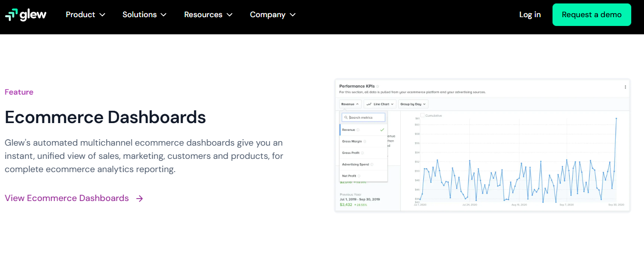Select Net Profit in metrics list
Viewport: 644px width, 253px height.
[364, 176]
